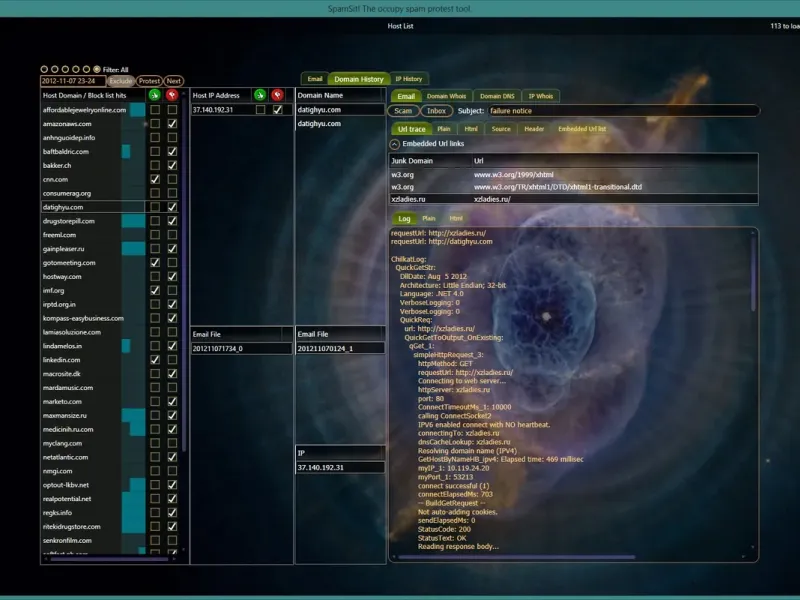This screenshot has height=600, width=800.
Task: Click the date field showing 2012-11-07 23-24
Action: (73, 81)
